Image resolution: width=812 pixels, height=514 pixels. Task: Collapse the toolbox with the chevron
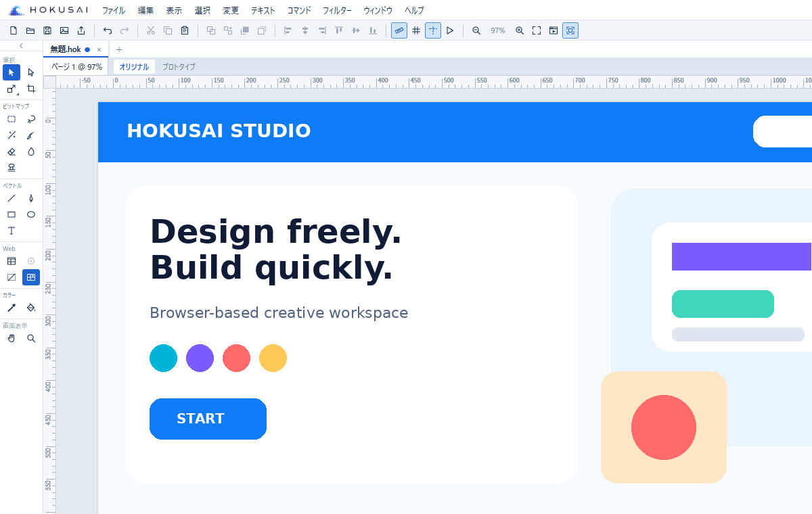click(21, 46)
